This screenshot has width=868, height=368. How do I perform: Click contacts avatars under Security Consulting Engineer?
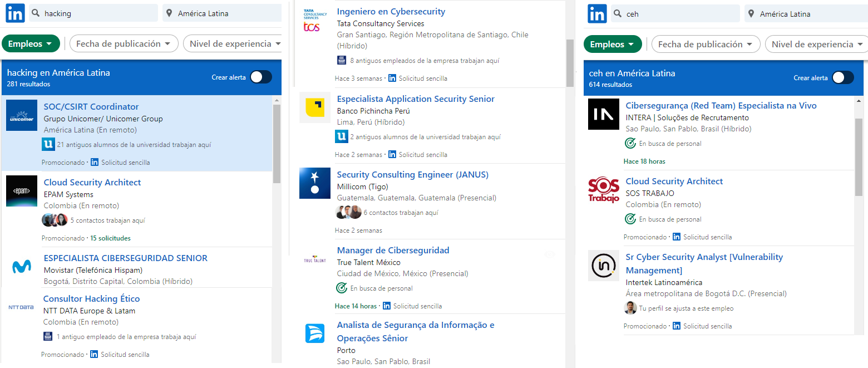(x=349, y=212)
